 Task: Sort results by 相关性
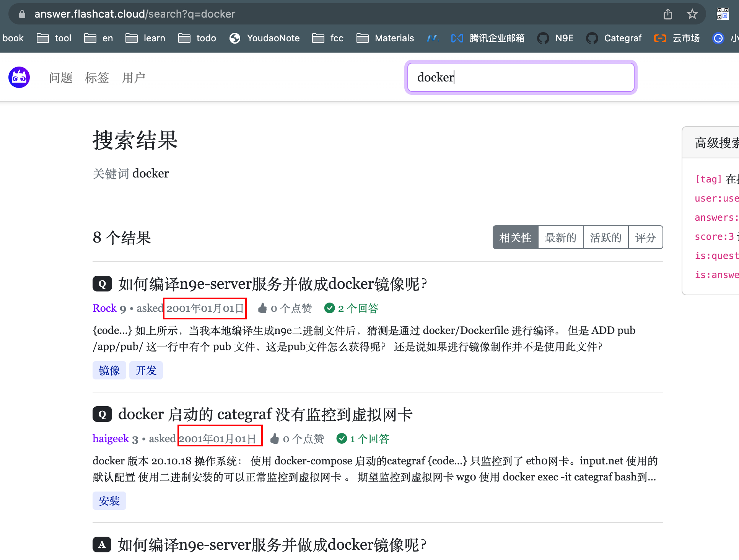[515, 238]
